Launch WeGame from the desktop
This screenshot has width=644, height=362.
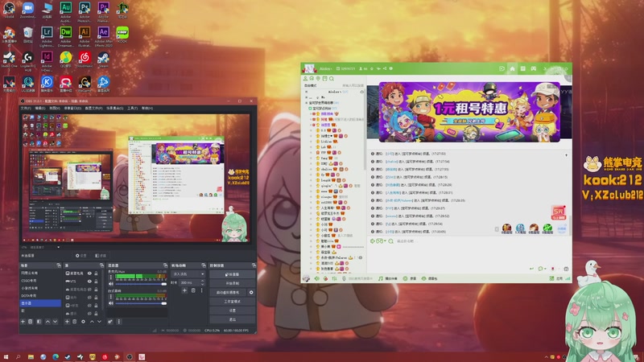pos(85,84)
